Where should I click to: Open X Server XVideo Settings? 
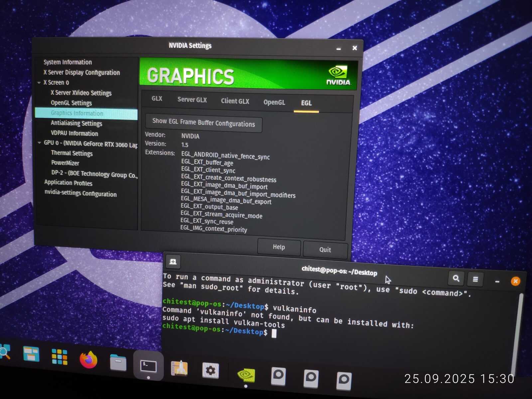pyautogui.click(x=81, y=93)
